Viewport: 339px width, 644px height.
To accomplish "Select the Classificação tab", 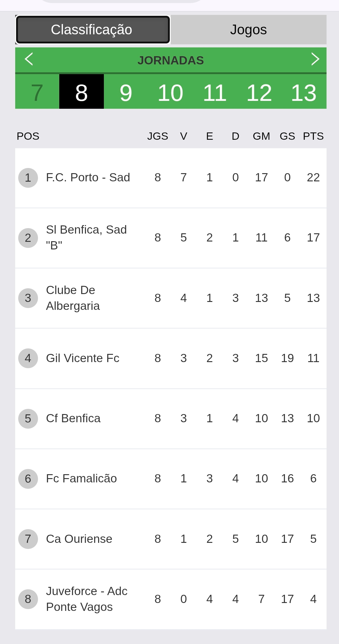I will (x=93, y=30).
